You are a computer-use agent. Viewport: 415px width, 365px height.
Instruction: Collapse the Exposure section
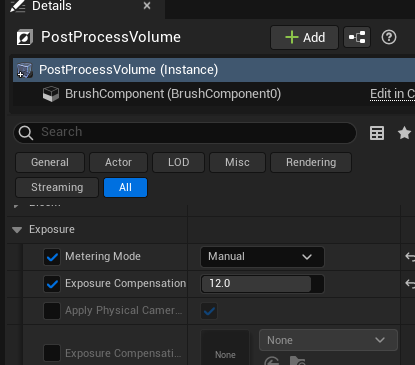click(x=17, y=230)
